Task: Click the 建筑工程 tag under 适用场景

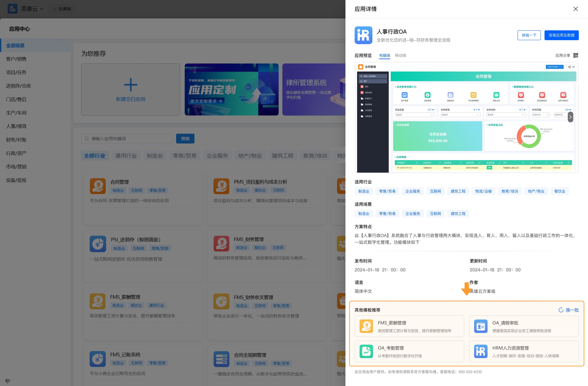Action: tap(458, 213)
